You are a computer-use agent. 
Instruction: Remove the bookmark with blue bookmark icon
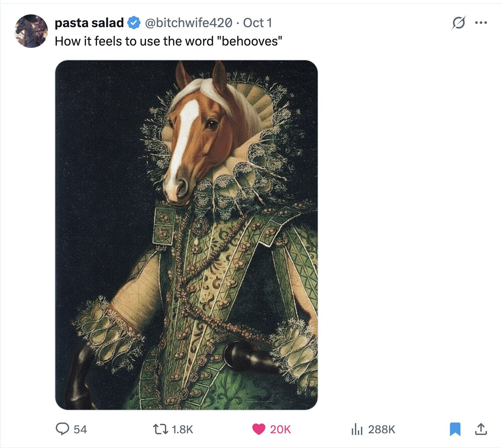(455, 429)
